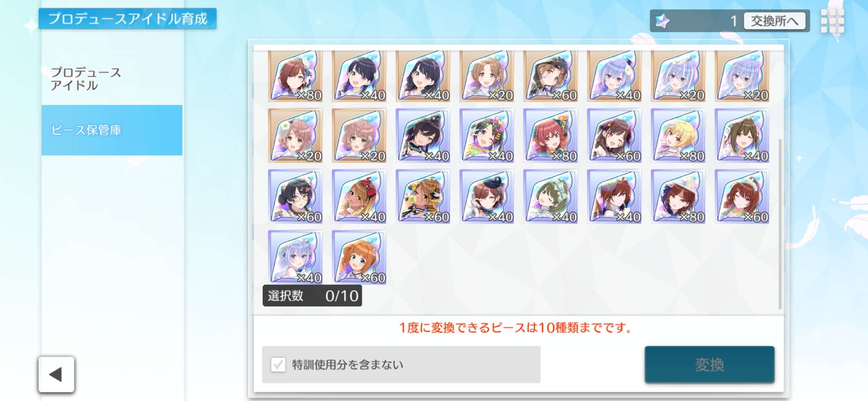868x401 pixels.
Task: Select the glasses idol piece x60
Action: 295,196
